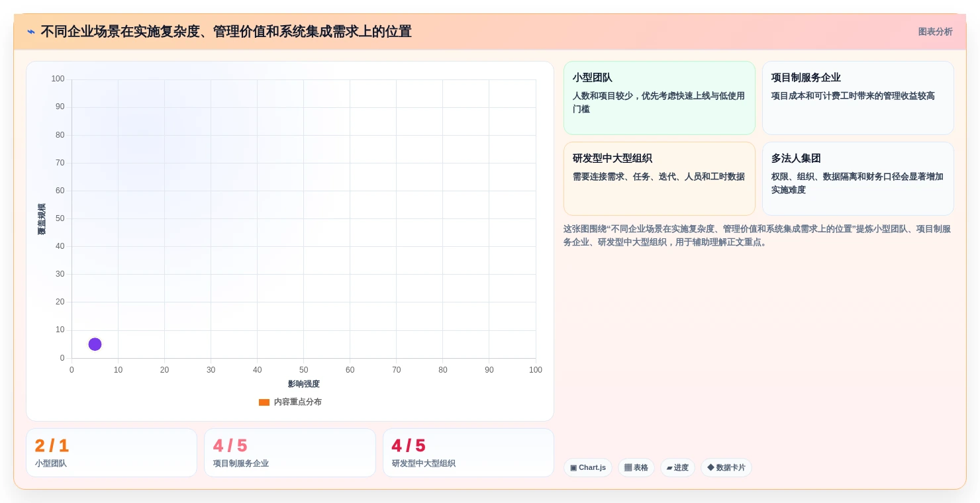Click the 4 / 5 项目制服务企业 stat card
The width and height of the screenshot is (980, 503).
point(290,453)
